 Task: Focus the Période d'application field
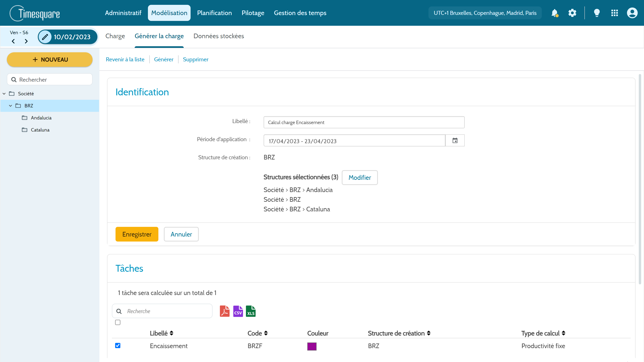tap(354, 141)
